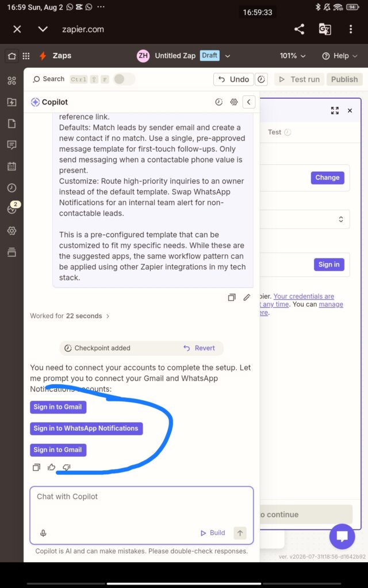Viewport: 368px width, 588px height.
Task: Click the microphone icon in chat box
Action: click(x=43, y=533)
